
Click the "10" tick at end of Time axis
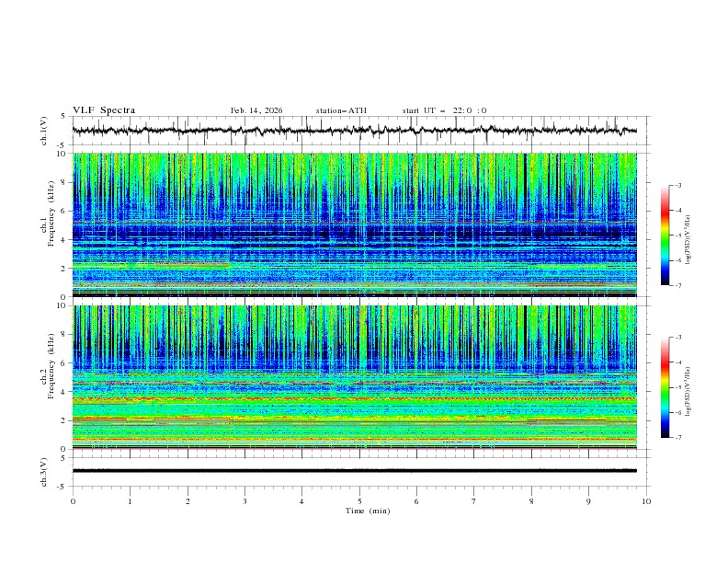click(646, 501)
